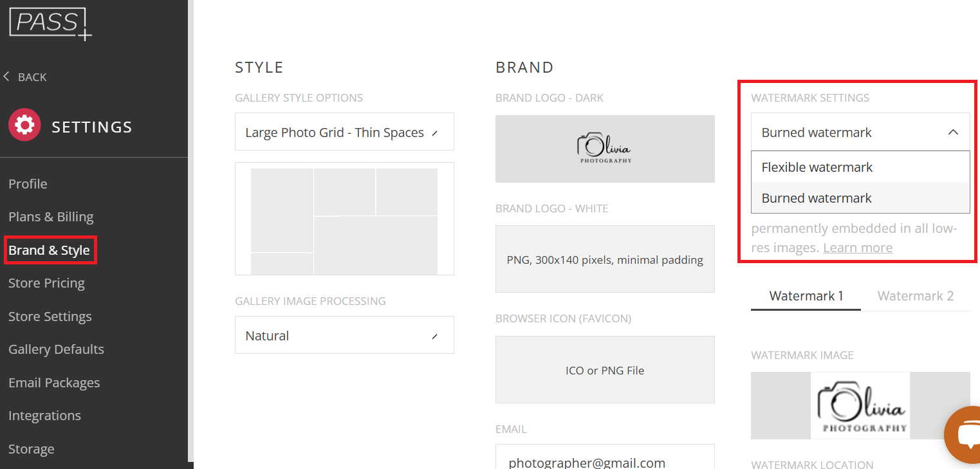The width and height of the screenshot is (980, 469).
Task: Follow the Learn more link
Action: point(857,248)
